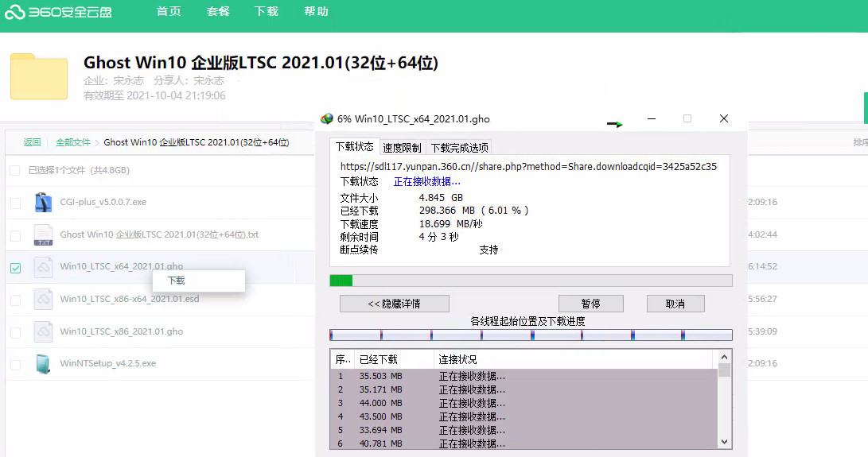868x457 pixels.
Task: Click the CGI-plus_v5.0.0.7.exe file icon
Action: tap(43, 202)
